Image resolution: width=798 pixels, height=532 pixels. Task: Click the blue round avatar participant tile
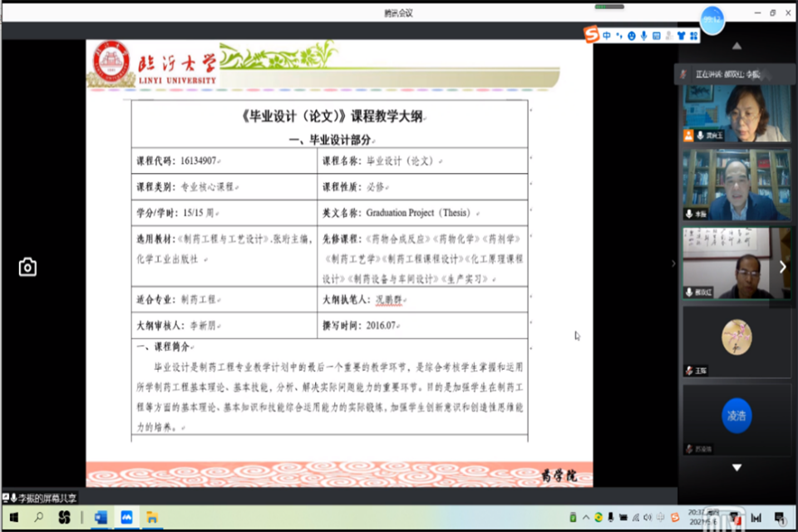736,418
